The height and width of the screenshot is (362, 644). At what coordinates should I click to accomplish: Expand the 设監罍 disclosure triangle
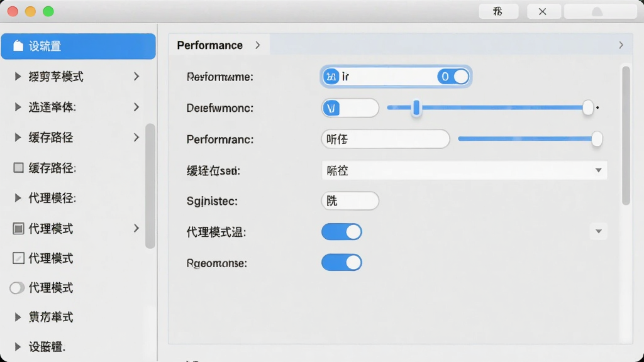[17, 347]
